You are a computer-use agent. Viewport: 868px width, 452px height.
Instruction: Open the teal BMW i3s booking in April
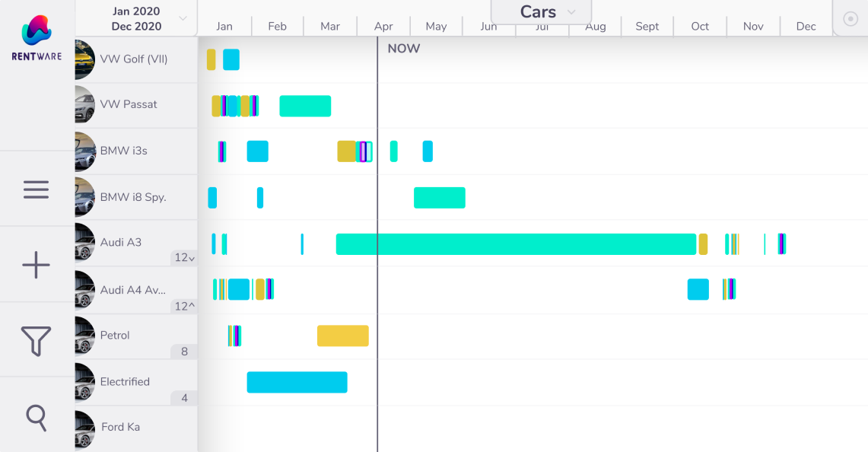393,151
